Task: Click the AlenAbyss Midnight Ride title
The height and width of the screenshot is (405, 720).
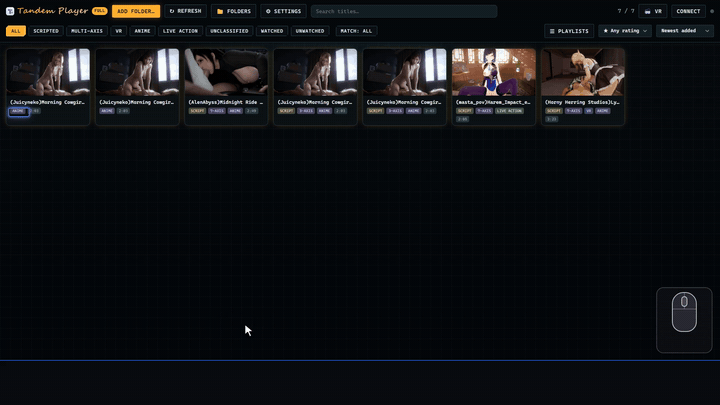Action: [225, 102]
